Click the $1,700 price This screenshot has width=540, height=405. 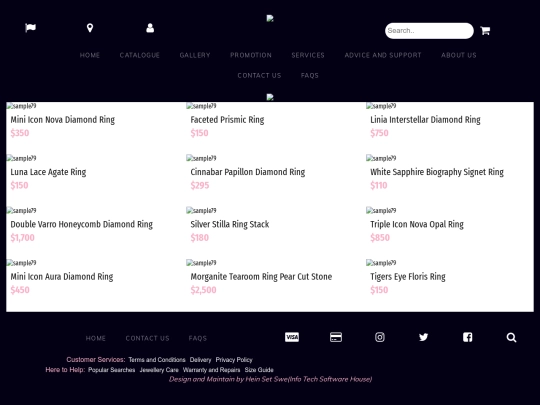(x=22, y=238)
